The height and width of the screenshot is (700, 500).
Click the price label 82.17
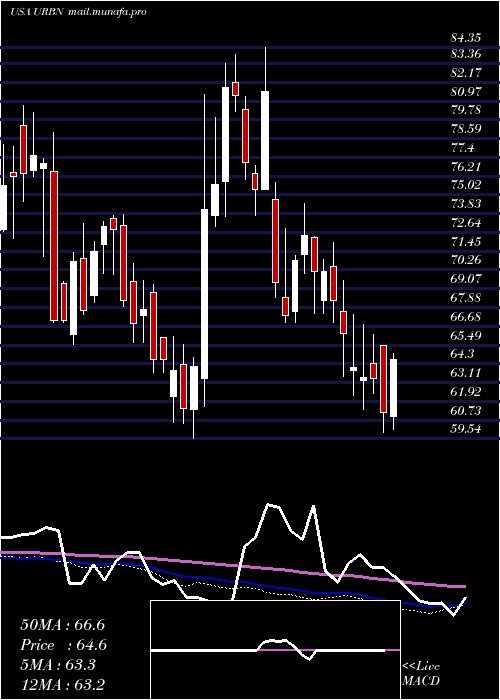pos(466,73)
